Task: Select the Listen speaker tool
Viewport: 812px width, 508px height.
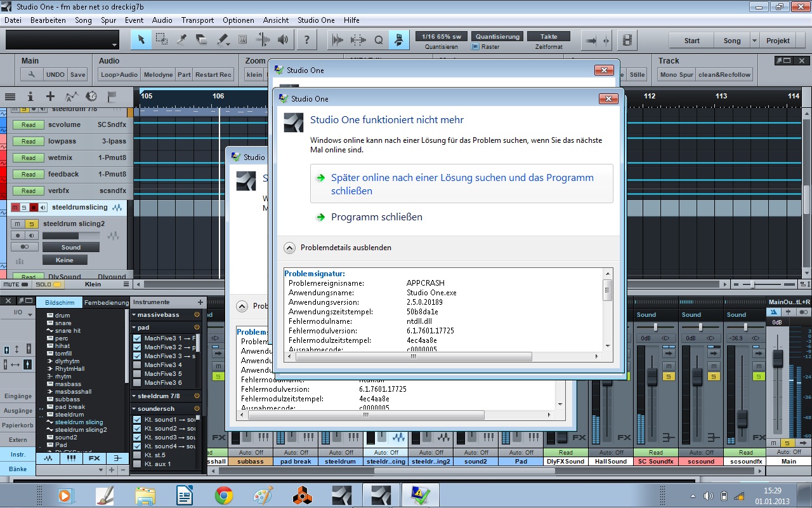Action: coord(283,40)
